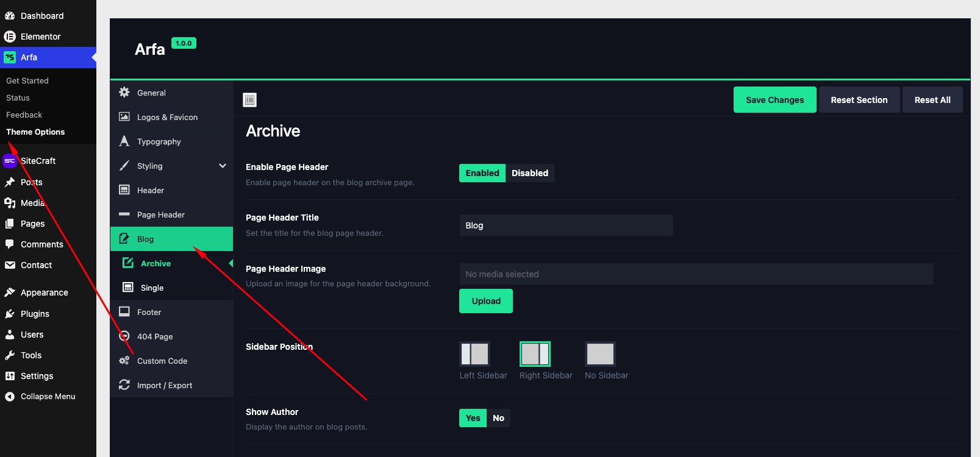Click the Elementor logo icon
Viewport: 980px width, 457px height.
(x=10, y=37)
